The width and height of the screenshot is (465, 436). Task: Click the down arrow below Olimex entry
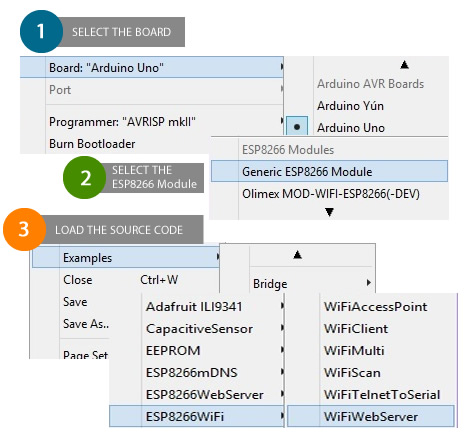pos(329,212)
